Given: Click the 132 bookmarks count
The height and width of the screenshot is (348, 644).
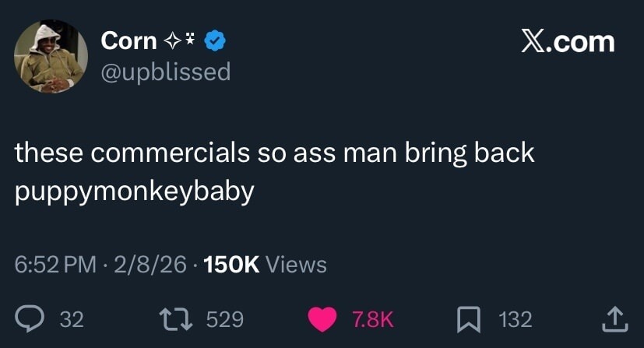Looking at the screenshot, I should [x=515, y=319].
